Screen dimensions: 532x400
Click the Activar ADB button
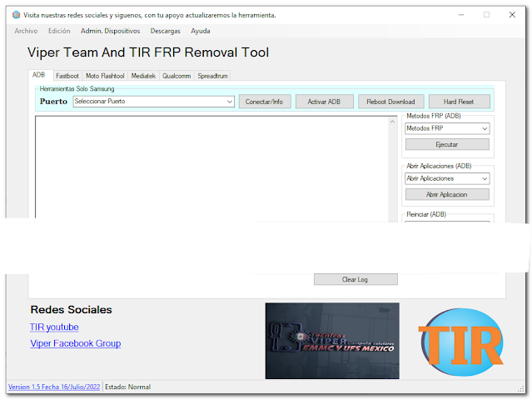pyautogui.click(x=324, y=102)
